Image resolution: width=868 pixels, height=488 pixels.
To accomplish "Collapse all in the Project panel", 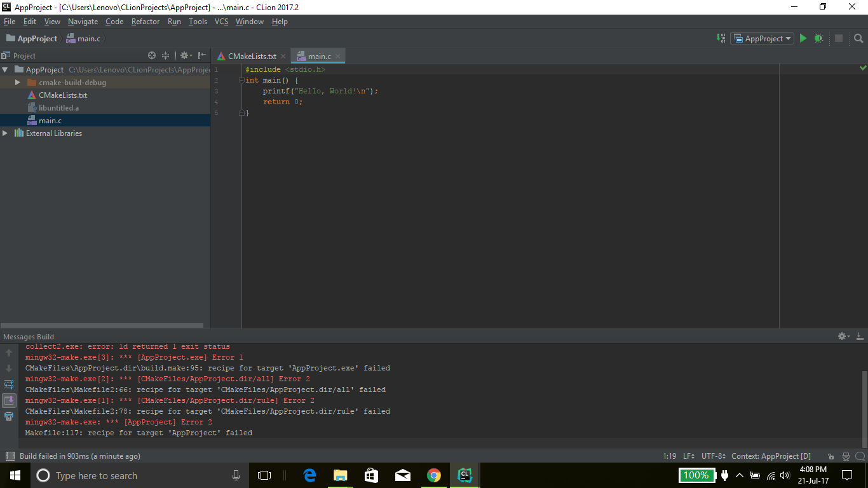I will coord(166,56).
